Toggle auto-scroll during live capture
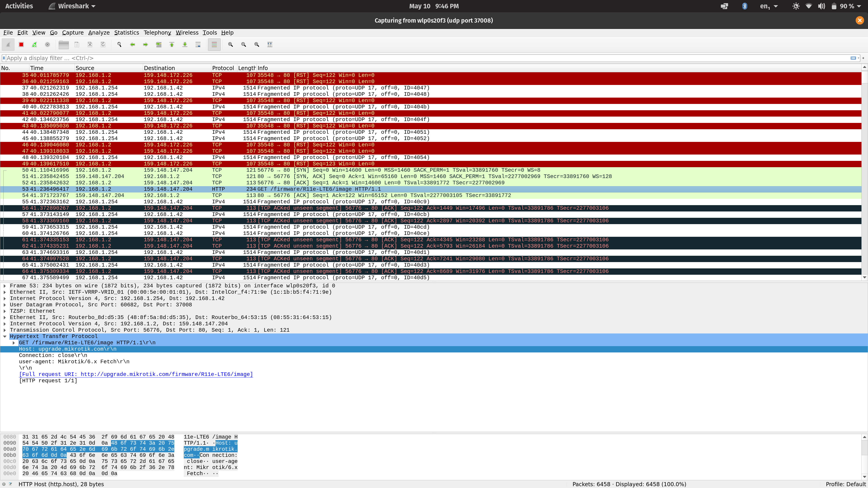 (198, 45)
